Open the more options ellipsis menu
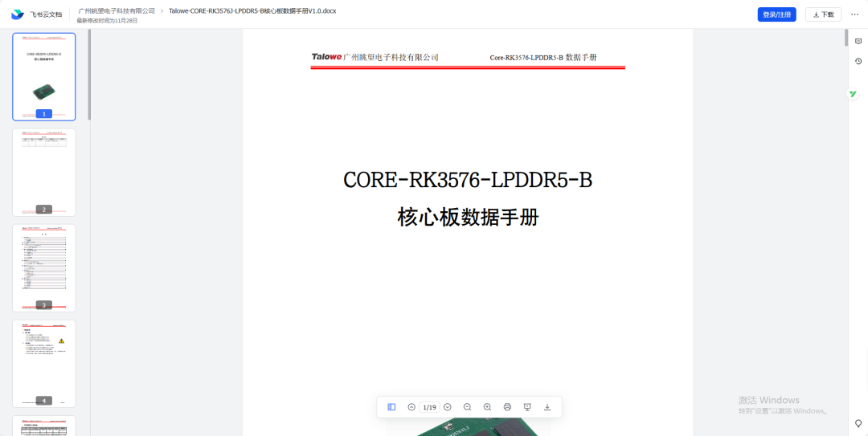The height and width of the screenshot is (436, 868). 854,15
